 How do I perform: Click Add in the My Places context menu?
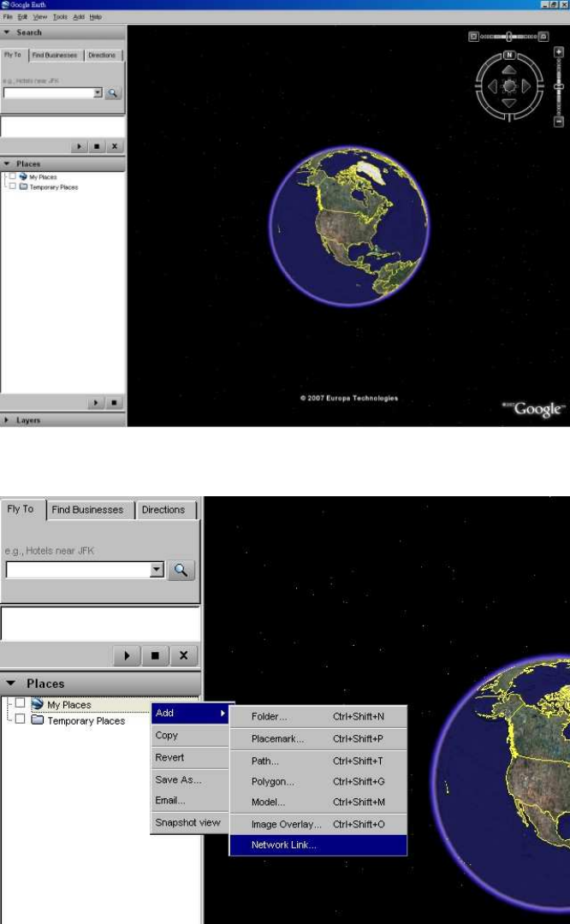[190, 713]
